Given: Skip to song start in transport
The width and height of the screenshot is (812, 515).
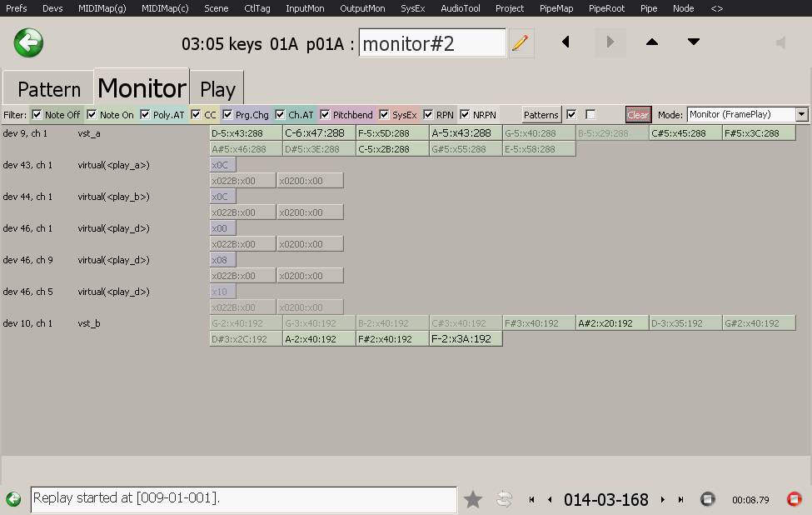Looking at the screenshot, I should point(531,500).
